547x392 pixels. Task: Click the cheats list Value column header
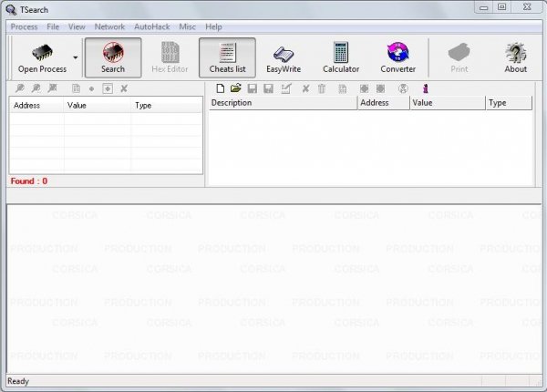click(448, 103)
